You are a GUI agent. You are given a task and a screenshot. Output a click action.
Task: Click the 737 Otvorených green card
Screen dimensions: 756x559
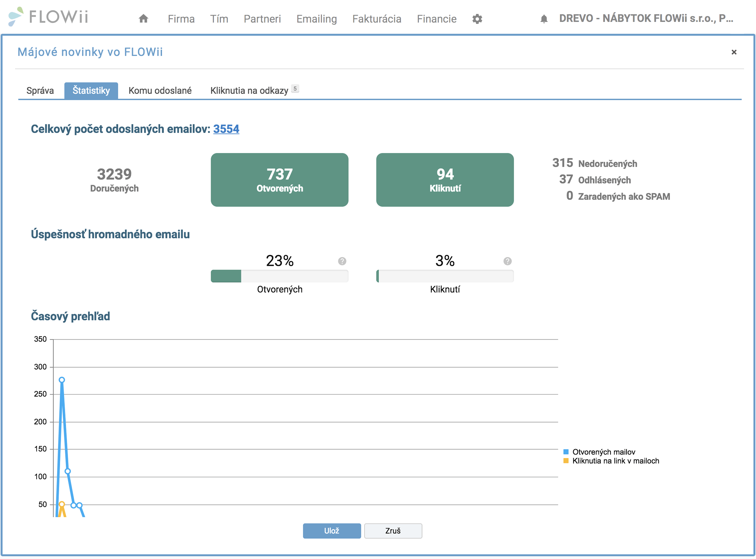(x=280, y=180)
